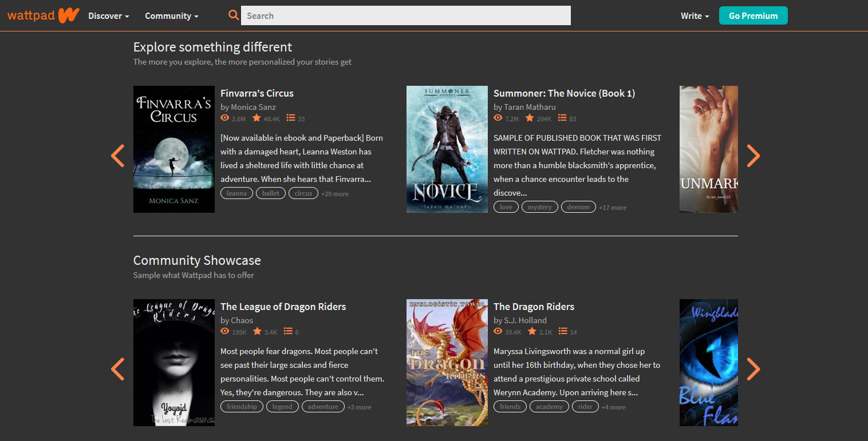The image size is (868, 441).
Task: Click the star icon under The League of Dragon Riders
Action: tap(257, 331)
